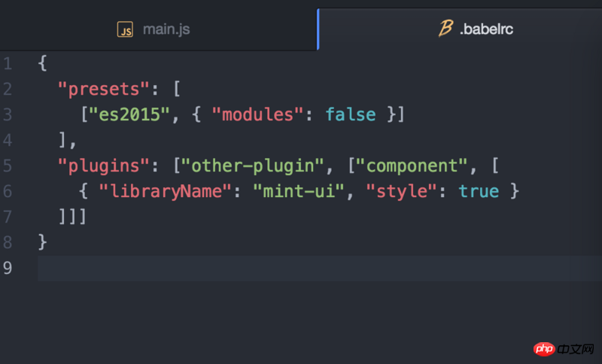Click the "other-plugin" string
This screenshot has height=364, width=602.
253,166
